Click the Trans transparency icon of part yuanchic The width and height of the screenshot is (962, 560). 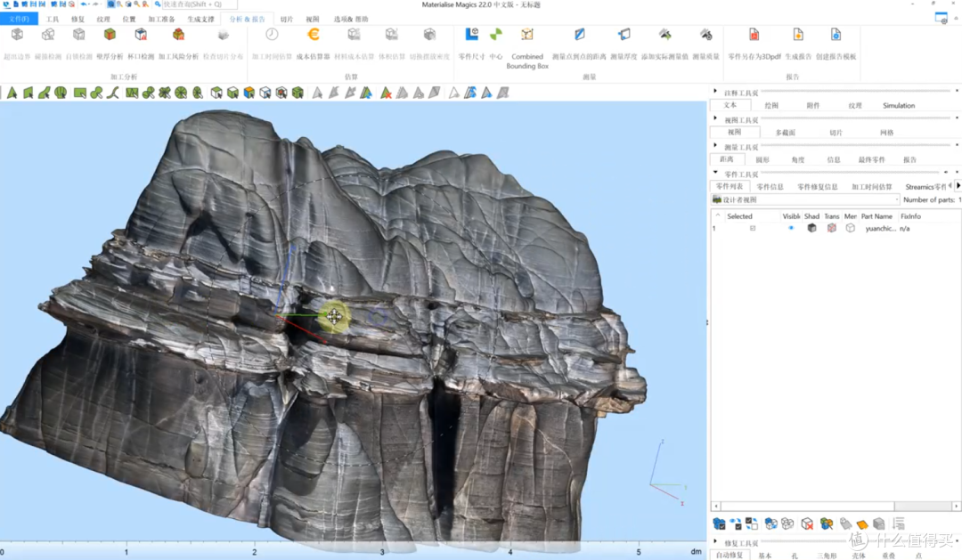coord(831,228)
